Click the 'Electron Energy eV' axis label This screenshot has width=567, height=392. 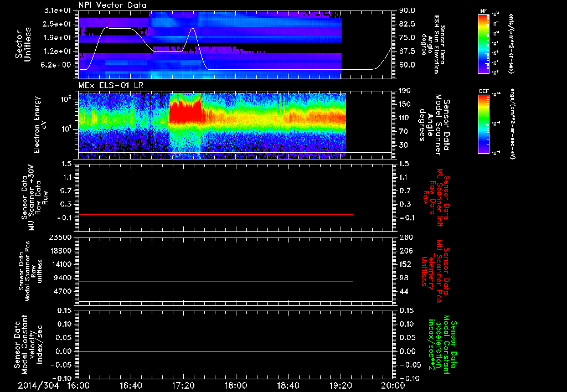39,125
